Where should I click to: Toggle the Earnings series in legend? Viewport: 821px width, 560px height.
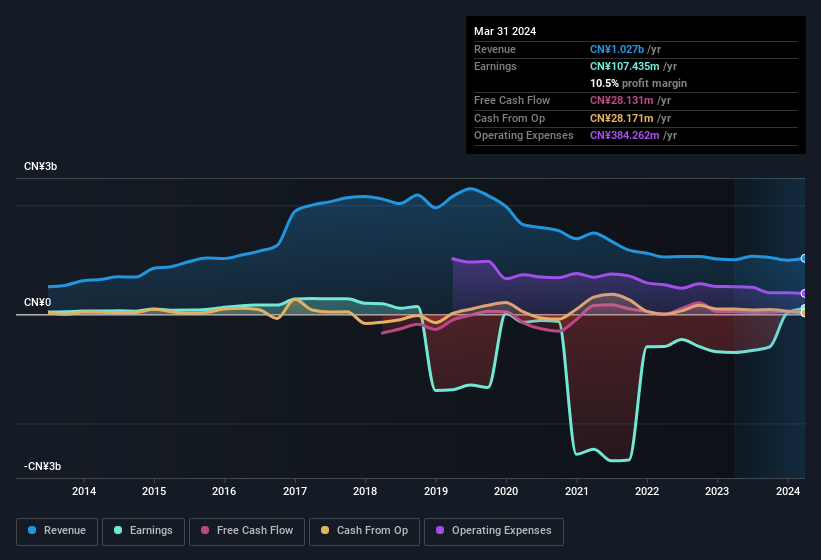(x=144, y=531)
